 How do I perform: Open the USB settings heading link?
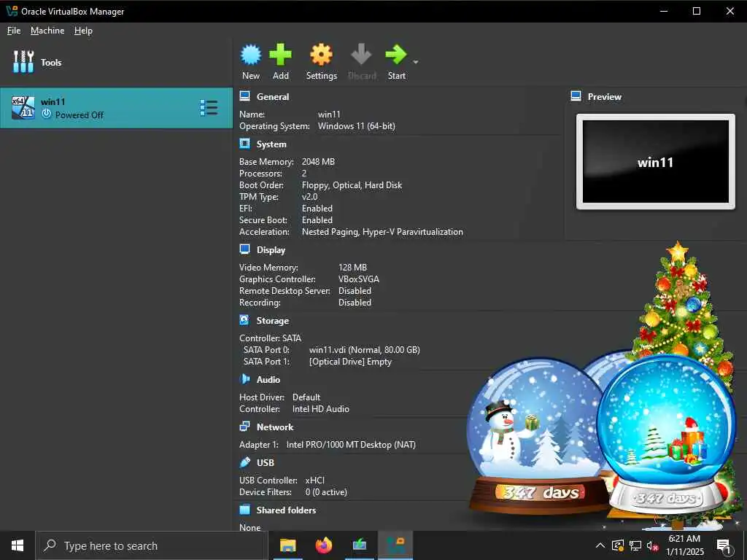pos(266,463)
